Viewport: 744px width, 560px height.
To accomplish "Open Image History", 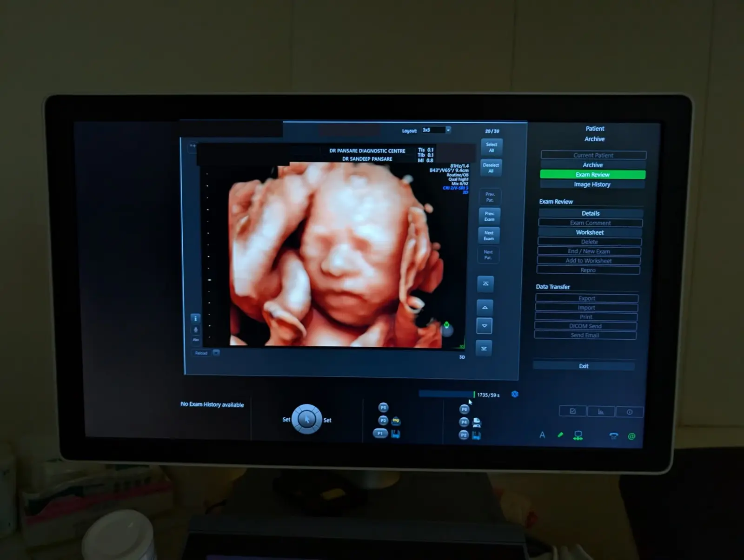I will coord(592,184).
